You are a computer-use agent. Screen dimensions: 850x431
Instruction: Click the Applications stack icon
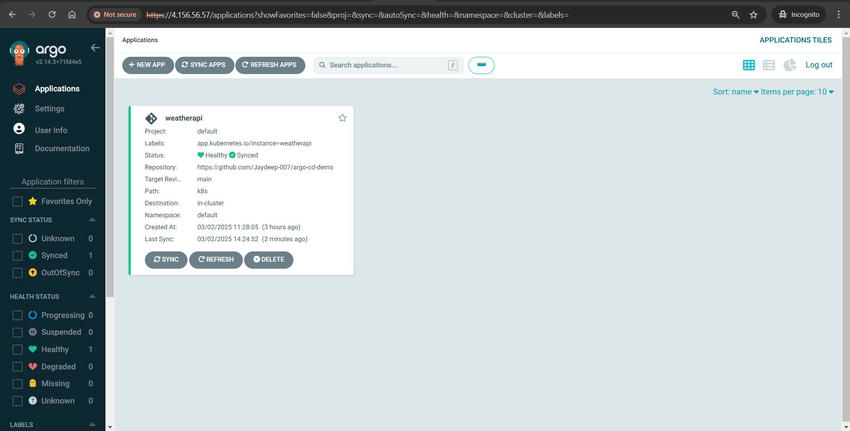pos(19,88)
